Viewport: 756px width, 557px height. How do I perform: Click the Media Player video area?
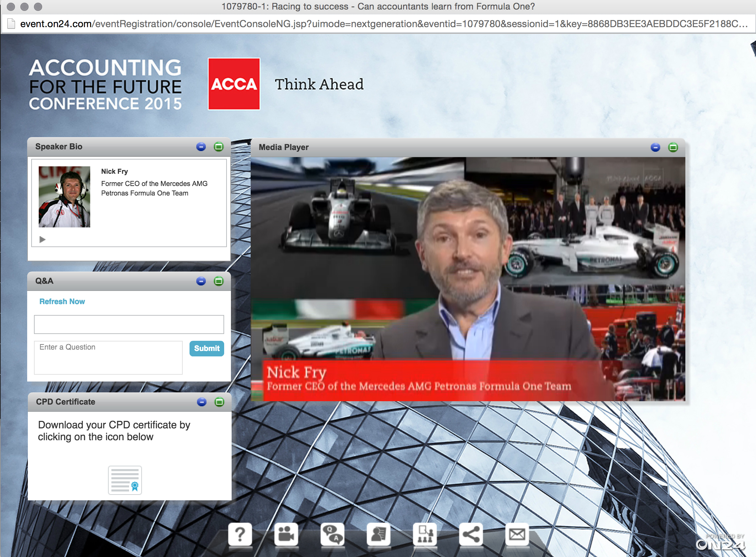pyautogui.click(x=468, y=279)
